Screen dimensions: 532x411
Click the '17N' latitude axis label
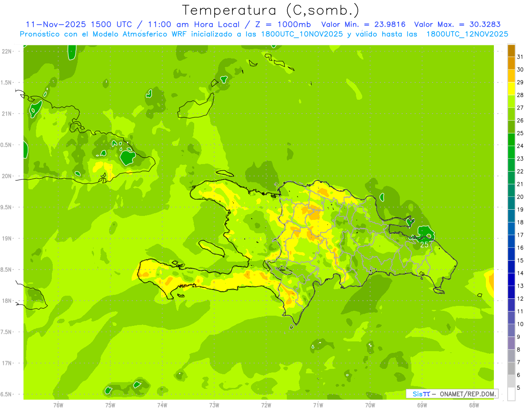6,363
